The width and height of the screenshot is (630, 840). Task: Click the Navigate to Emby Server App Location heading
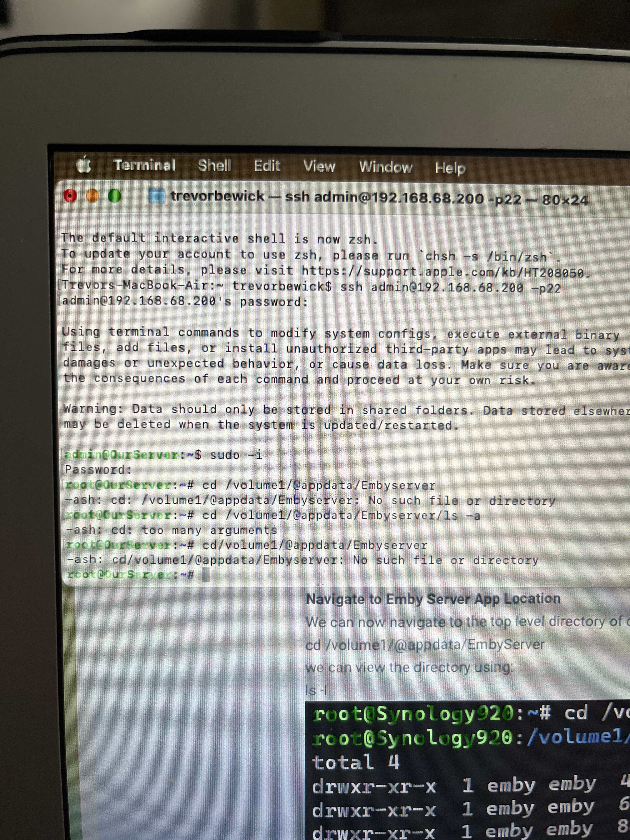tap(433, 599)
